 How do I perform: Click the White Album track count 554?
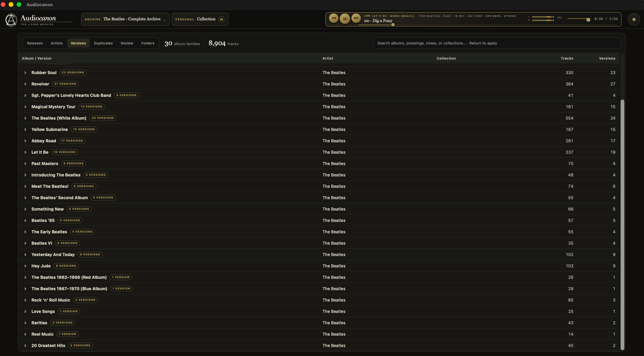pyautogui.click(x=569, y=118)
